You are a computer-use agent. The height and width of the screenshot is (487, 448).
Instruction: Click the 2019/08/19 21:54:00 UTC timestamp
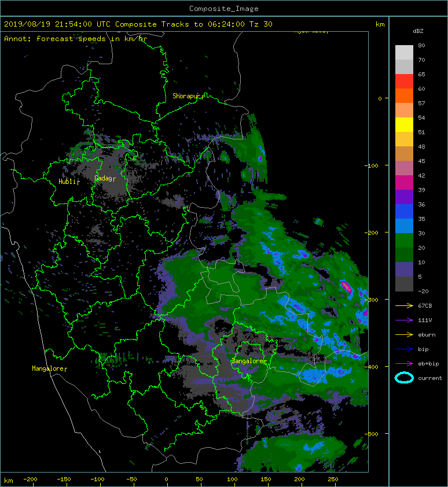(x=57, y=24)
